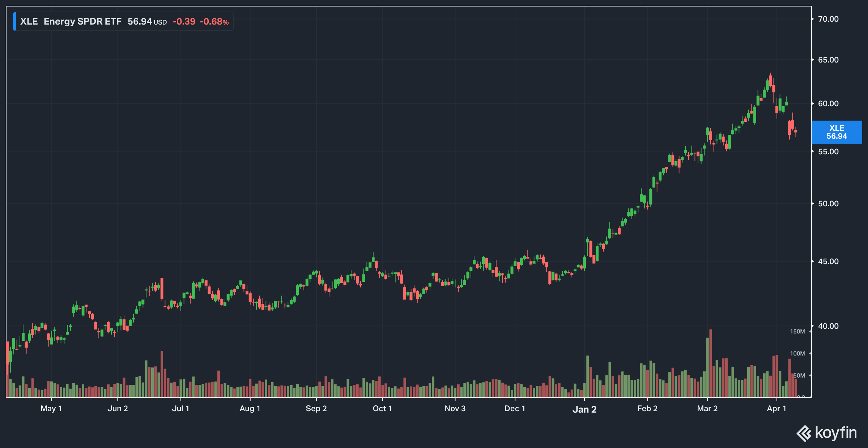868x448 pixels.
Task: Click the blue XLE legend color bar
Action: tap(14, 21)
